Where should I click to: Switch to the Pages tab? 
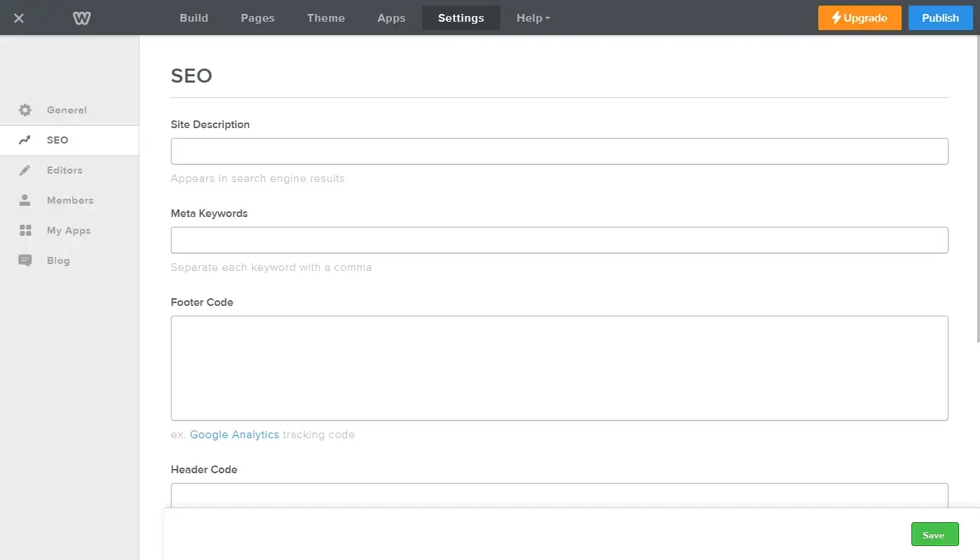[x=258, y=18]
